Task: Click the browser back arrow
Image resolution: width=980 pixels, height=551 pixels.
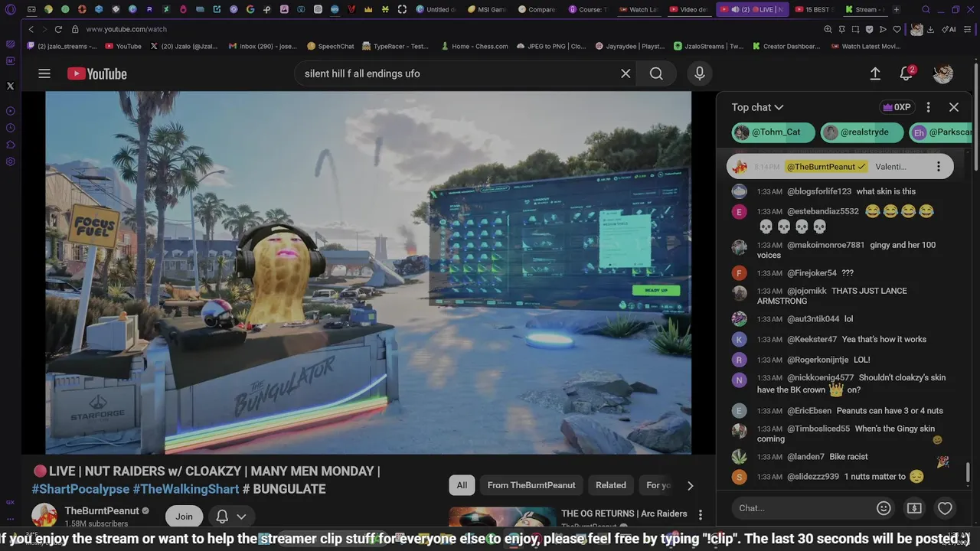Action: click(31, 29)
